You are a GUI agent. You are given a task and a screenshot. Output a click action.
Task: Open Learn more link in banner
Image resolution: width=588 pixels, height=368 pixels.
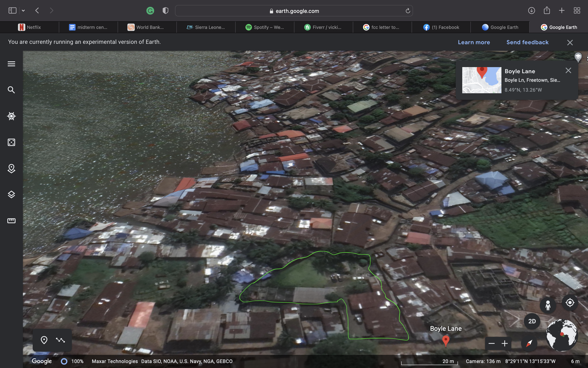coord(474,42)
